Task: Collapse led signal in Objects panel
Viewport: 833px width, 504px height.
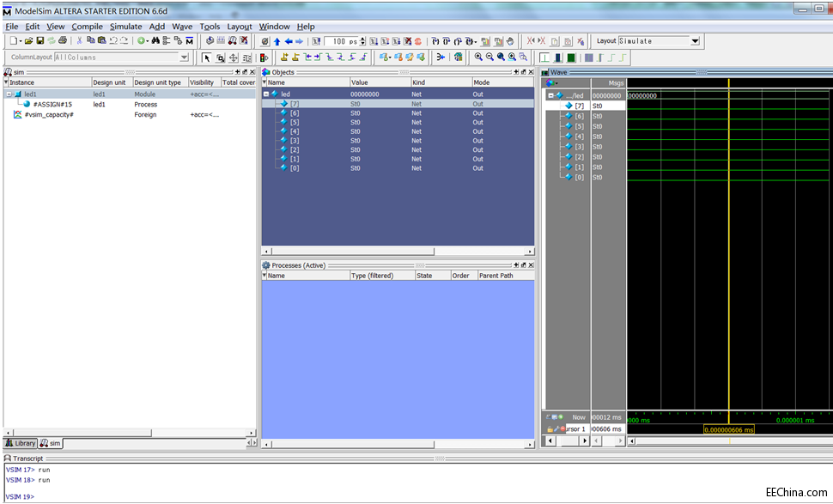Action: tap(266, 94)
